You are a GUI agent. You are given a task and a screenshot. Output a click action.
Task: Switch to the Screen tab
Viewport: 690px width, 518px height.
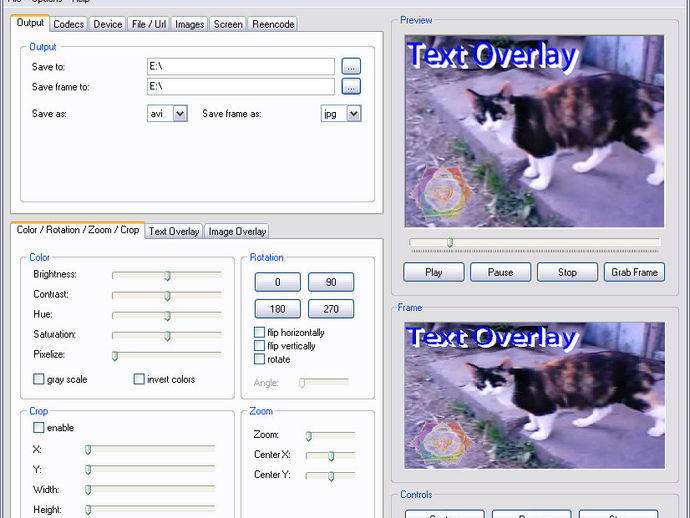[x=228, y=24]
